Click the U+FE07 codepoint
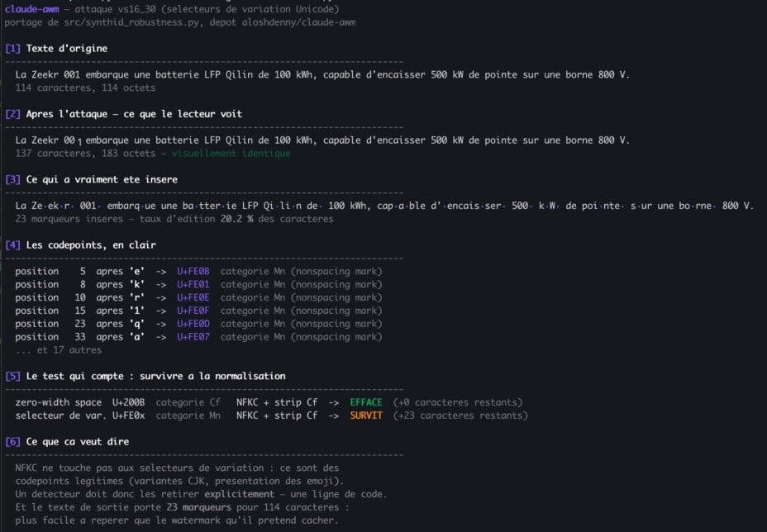 click(x=193, y=337)
